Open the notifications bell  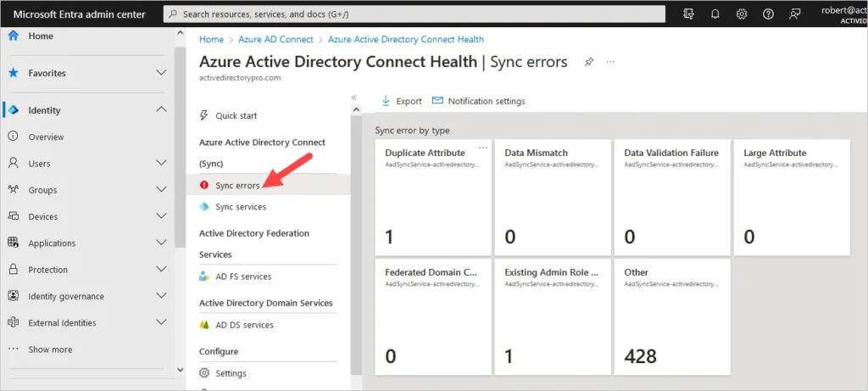pyautogui.click(x=715, y=14)
